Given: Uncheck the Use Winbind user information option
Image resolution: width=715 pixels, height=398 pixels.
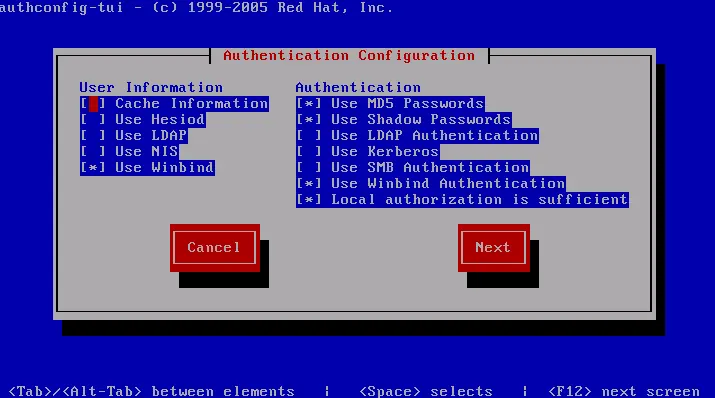Looking at the screenshot, I should (147, 167).
